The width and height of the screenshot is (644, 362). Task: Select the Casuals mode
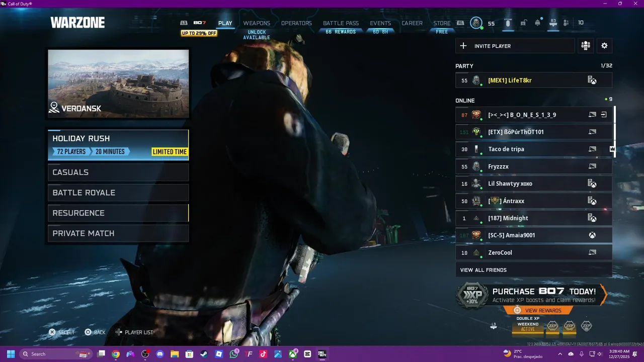tap(118, 172)
